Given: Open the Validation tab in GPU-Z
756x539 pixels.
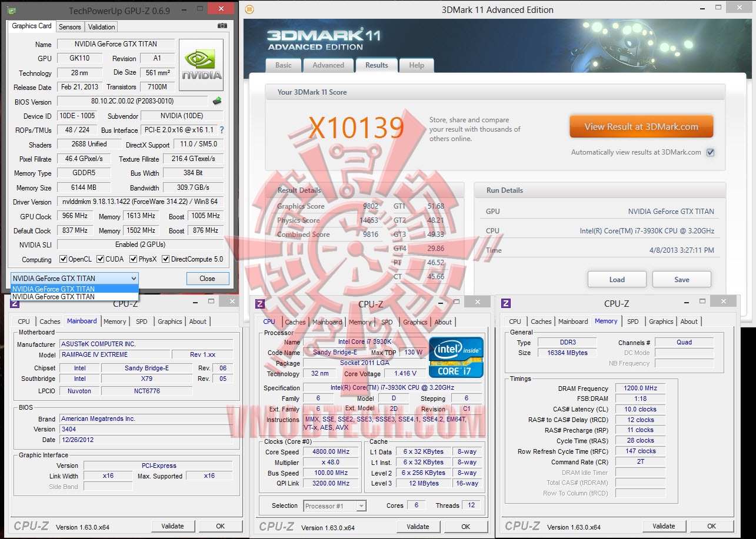Looking at the screenshot, I should pos(101,27).
